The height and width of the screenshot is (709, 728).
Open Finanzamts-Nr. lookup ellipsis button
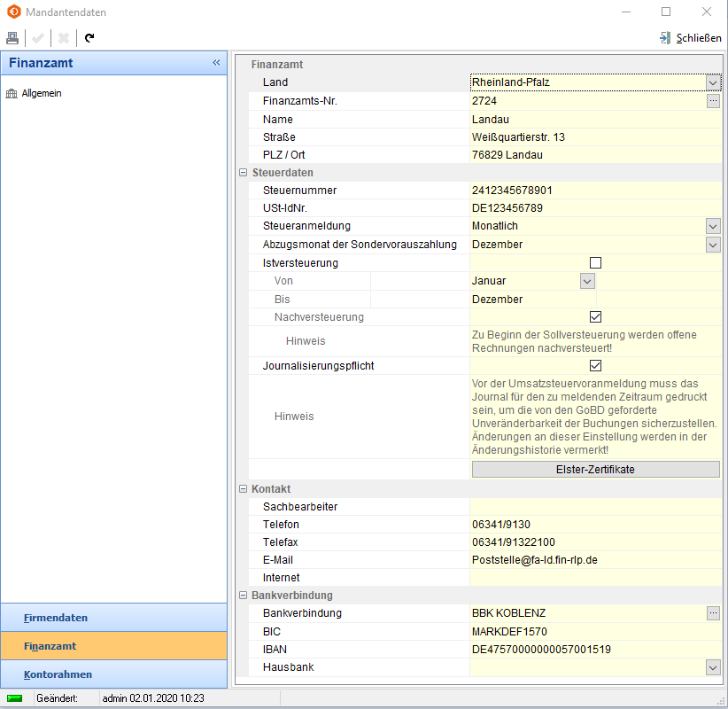pos(713,101)
